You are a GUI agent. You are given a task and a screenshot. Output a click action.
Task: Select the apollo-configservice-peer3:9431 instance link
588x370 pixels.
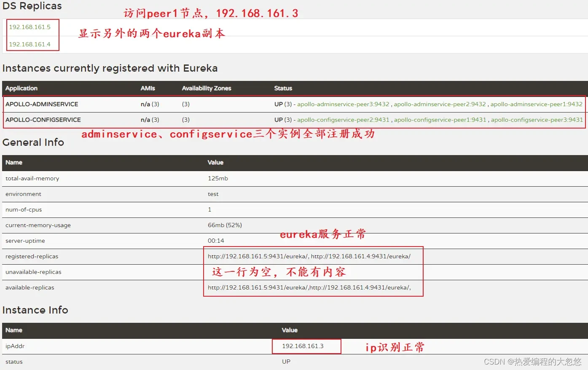pos(537,120)
